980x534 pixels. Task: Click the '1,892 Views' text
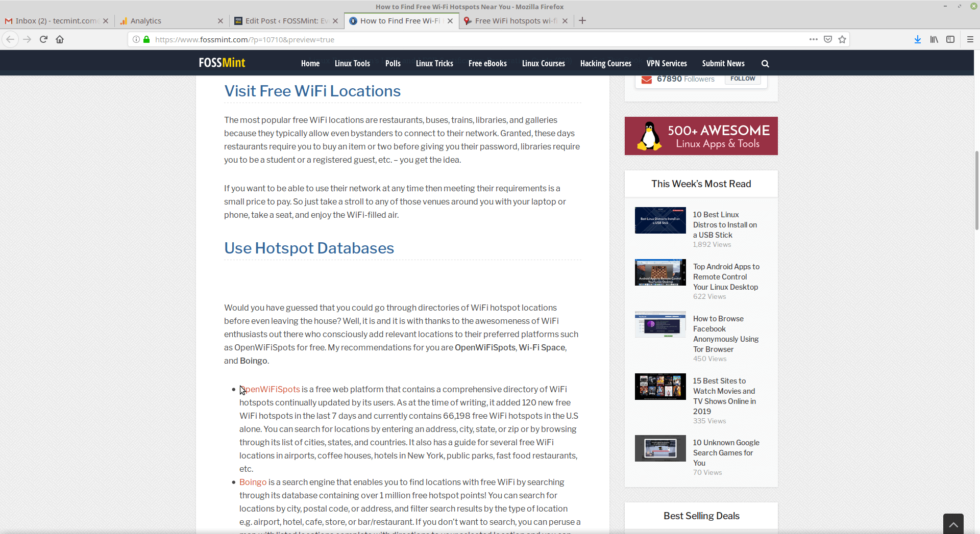712,245
